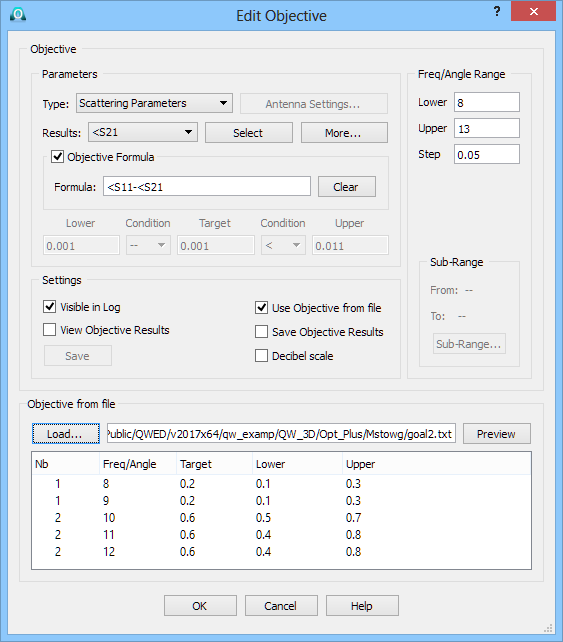Close the Edit Objective dialog
Viewport: 563px width, 642px height.
click(533, 11)
